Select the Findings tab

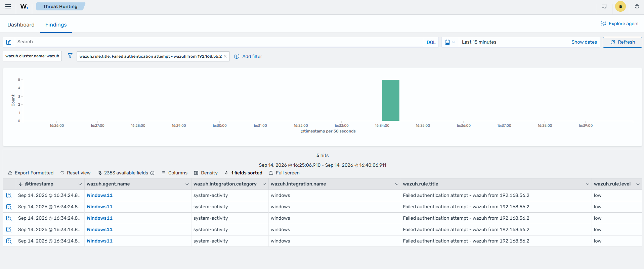point(56,25)
